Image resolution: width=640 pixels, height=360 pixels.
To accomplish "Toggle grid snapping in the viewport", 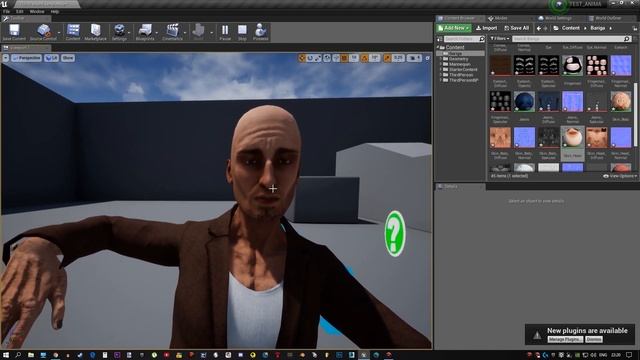I will tap(344, 58).
